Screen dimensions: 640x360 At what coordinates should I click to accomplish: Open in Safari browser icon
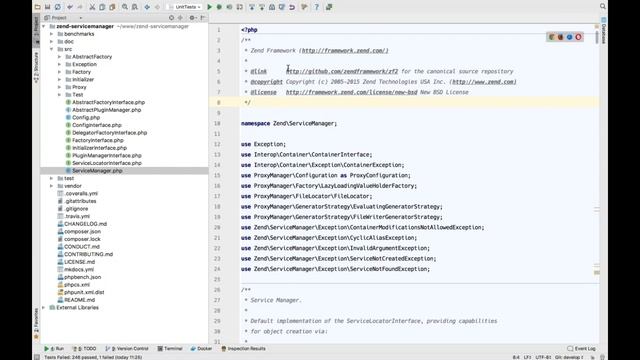click(570, 37)
